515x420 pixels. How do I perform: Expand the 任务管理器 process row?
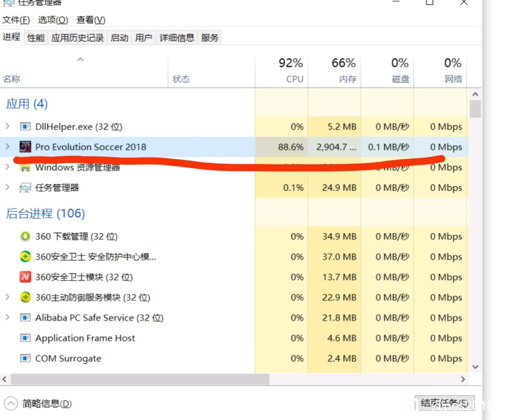(x=7, y=187)
